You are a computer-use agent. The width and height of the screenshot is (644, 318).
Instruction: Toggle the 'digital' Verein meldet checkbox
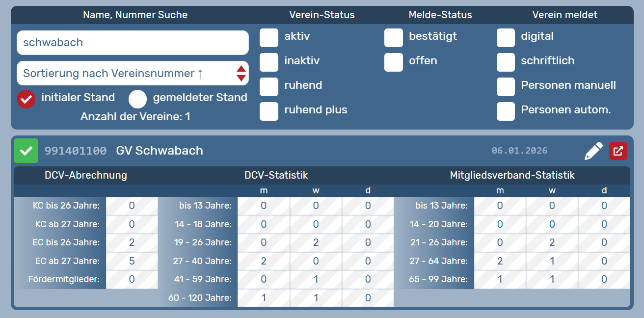[x=506, y=38]
